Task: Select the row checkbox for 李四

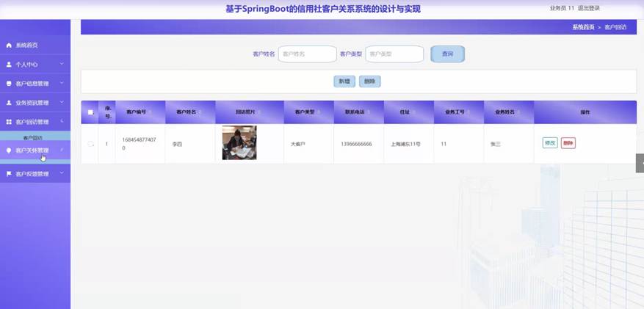Action: click(90, 144)
